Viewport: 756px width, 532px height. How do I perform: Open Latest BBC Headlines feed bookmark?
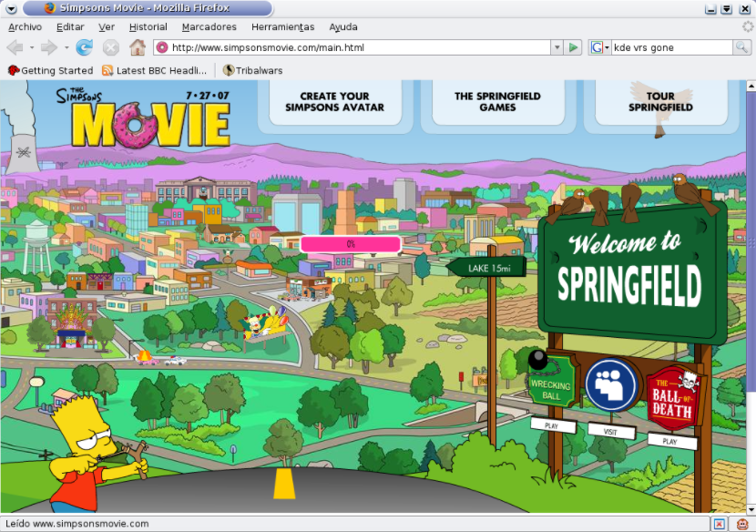point(154,70)
